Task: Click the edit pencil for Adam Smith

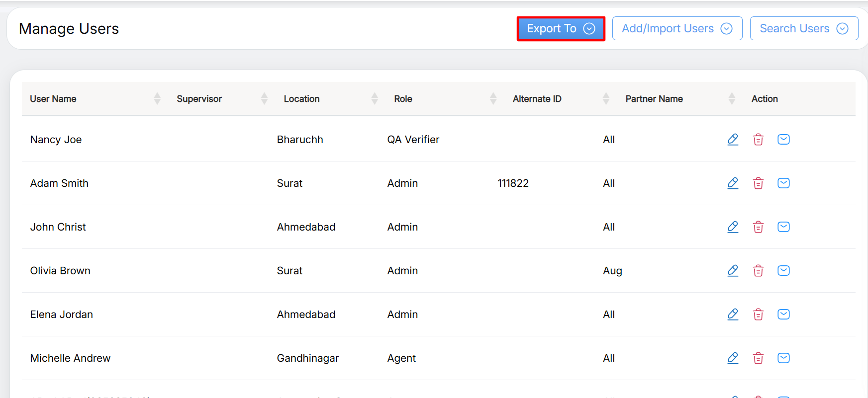Action: (733, 183)
